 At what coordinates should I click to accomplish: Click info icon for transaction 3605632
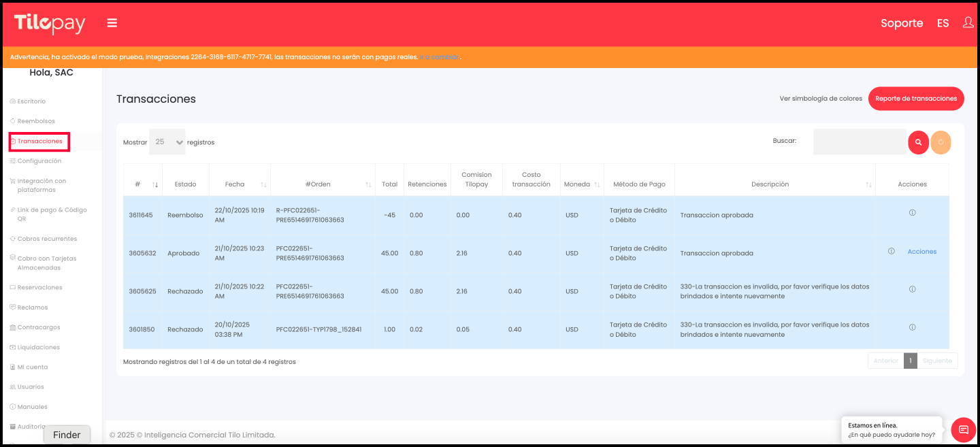891,251
